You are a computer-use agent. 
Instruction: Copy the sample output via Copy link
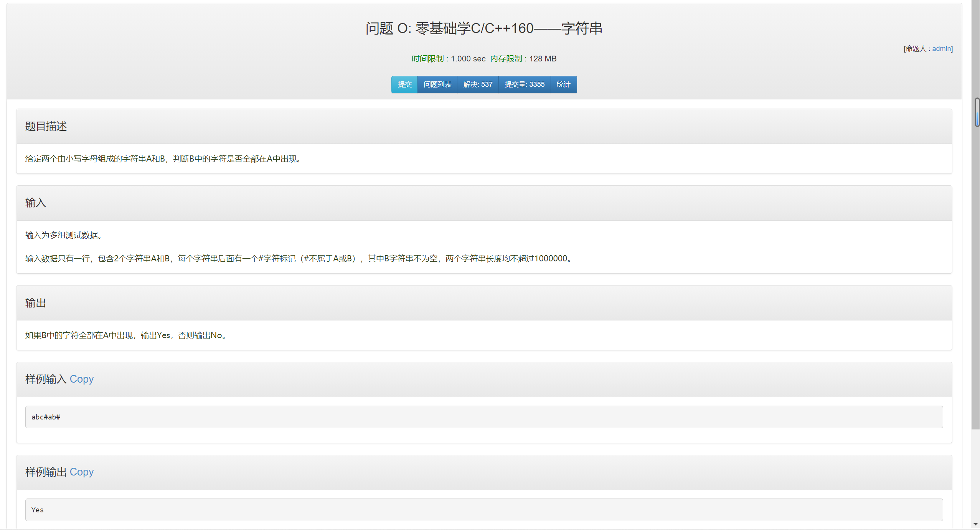[81, 472]
